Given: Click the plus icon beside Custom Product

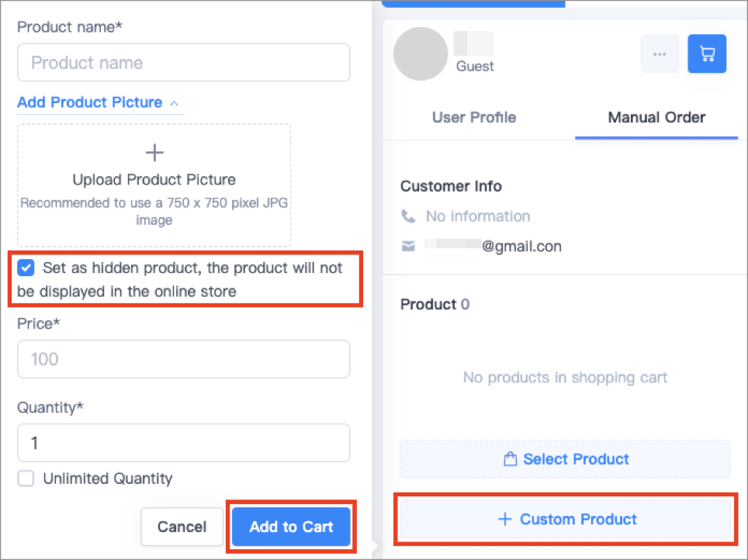Looking at the screenshot, I should (504, 519).
